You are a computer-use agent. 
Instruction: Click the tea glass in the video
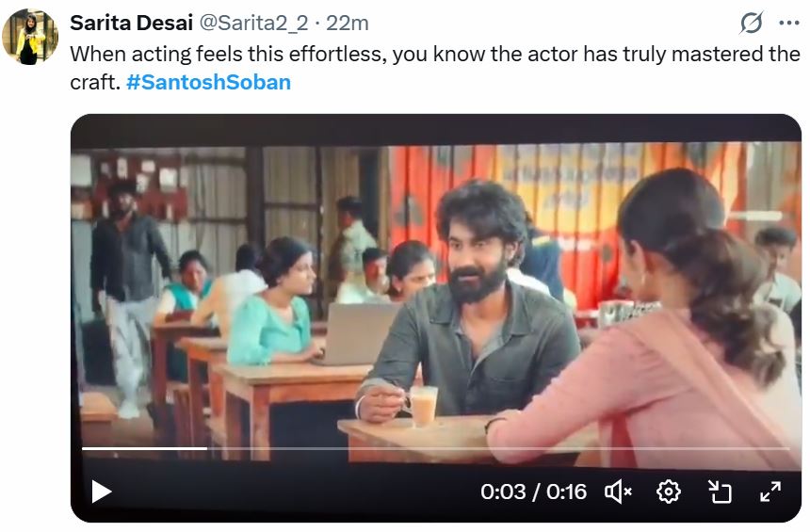point(424,405)
